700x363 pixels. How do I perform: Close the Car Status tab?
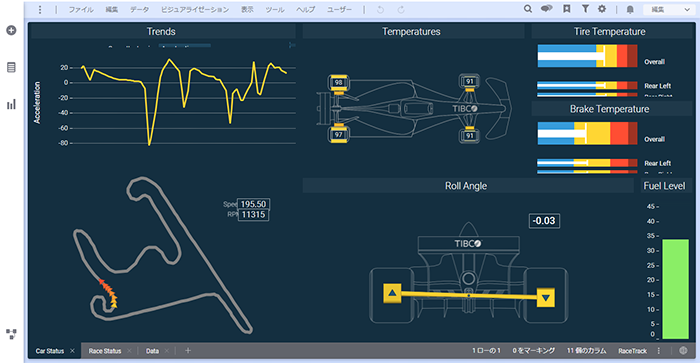tap(72, 351)
